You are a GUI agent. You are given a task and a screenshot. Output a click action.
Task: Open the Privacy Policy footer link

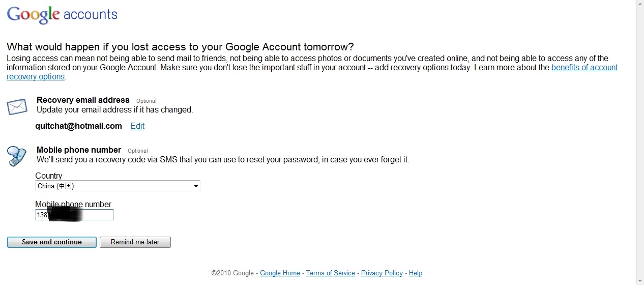[382, 273]
